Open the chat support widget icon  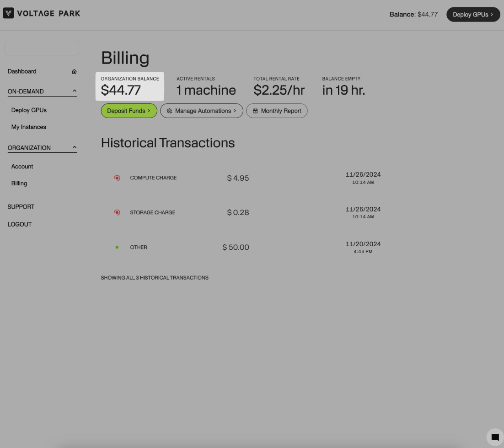[495, 437]
